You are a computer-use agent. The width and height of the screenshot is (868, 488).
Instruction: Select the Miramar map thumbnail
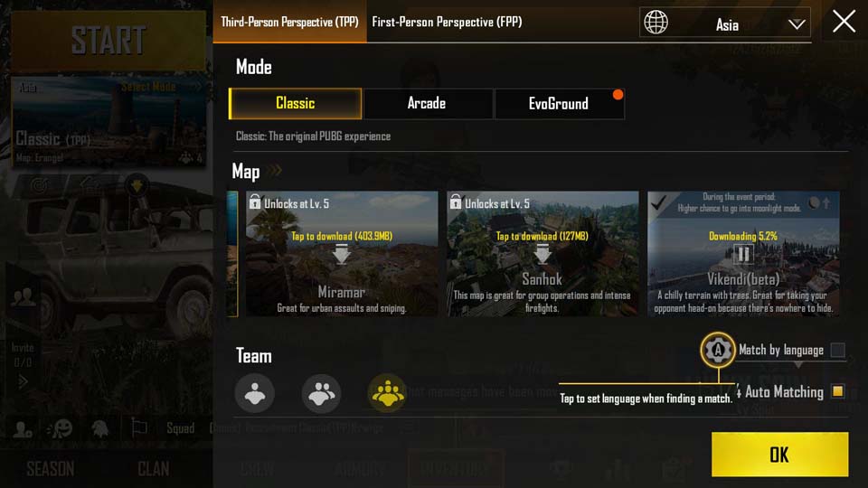coord(342,254)
